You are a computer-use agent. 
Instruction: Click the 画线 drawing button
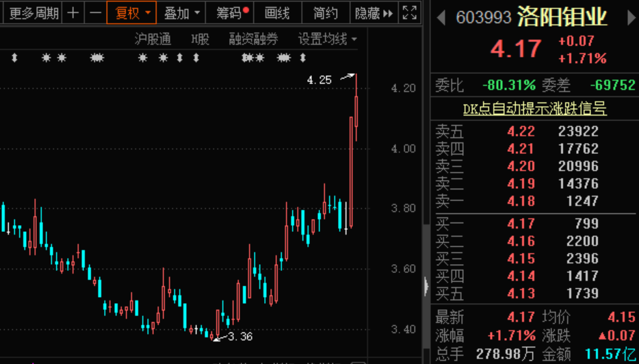277,13
